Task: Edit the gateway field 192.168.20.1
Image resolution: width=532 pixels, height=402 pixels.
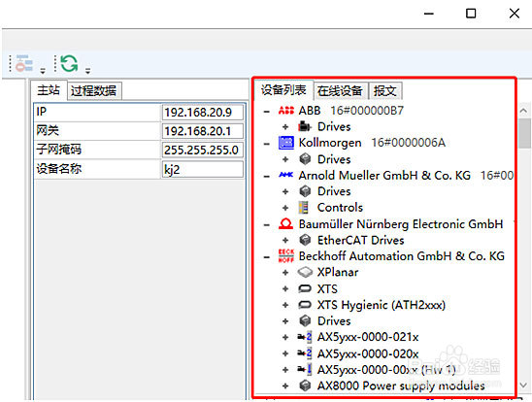Action: coord(203,131)
